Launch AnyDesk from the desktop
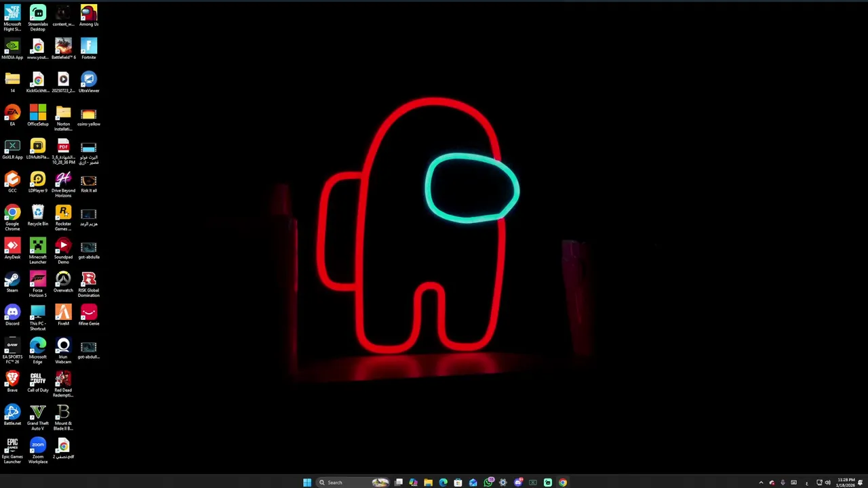 (x=12, y=248)
